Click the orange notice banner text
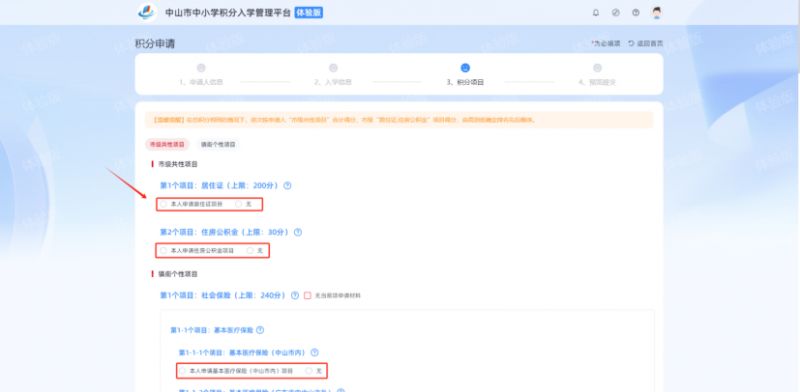The image size is (800, 392). 343,120
